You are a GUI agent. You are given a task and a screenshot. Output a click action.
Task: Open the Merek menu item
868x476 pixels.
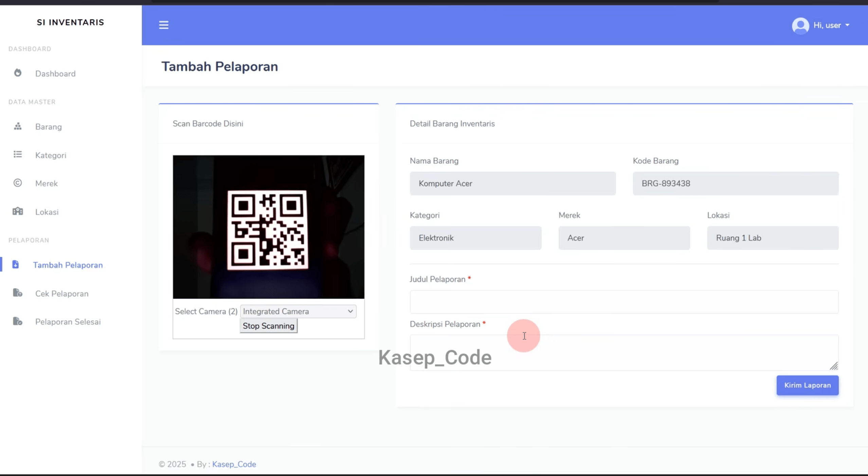click(x=47, y=183)
